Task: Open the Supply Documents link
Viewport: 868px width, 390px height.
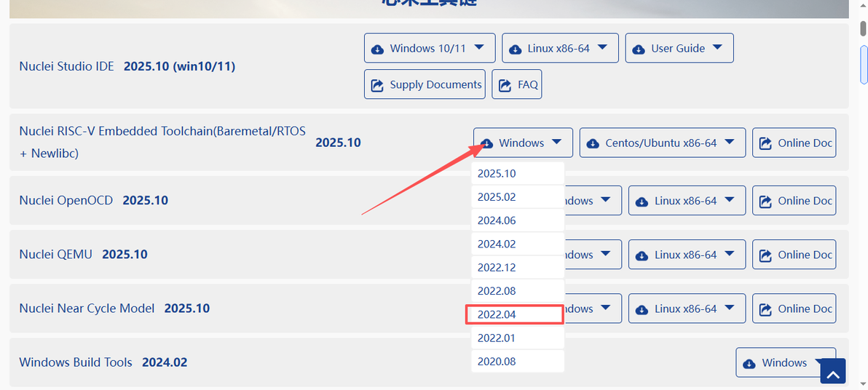Action: (425, 84)
